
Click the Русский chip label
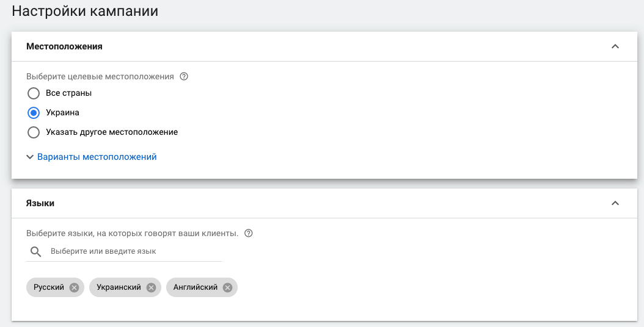click(x=49, y=287)
